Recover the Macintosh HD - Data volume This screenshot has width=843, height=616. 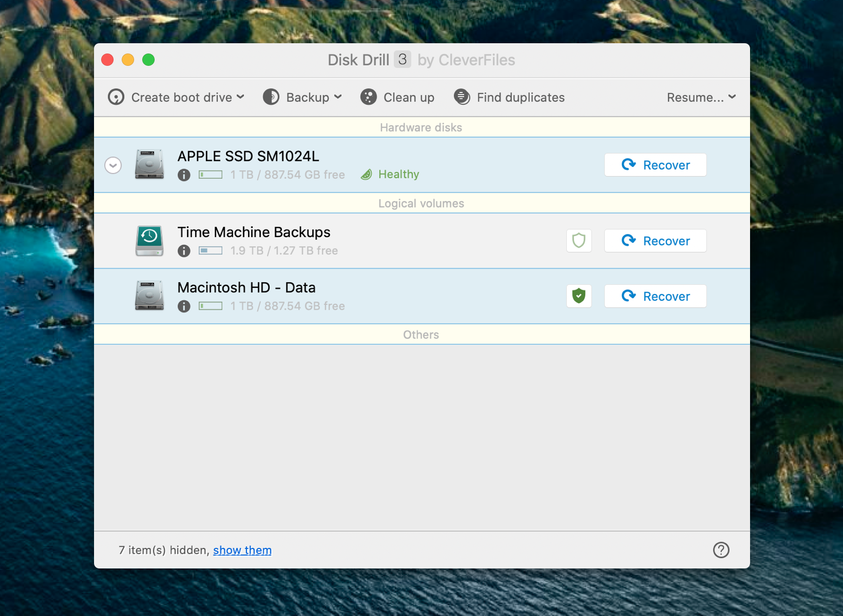pyautogui.click(x=655, y=296)
